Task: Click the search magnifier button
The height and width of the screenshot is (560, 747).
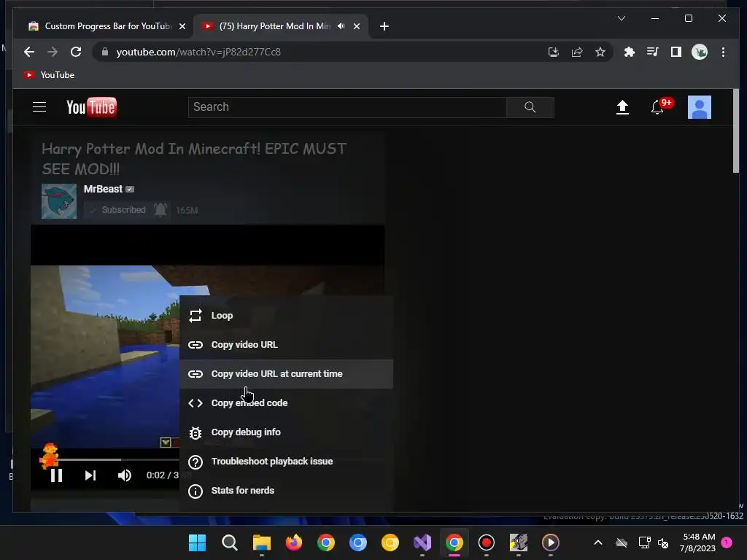Action: 530,107
